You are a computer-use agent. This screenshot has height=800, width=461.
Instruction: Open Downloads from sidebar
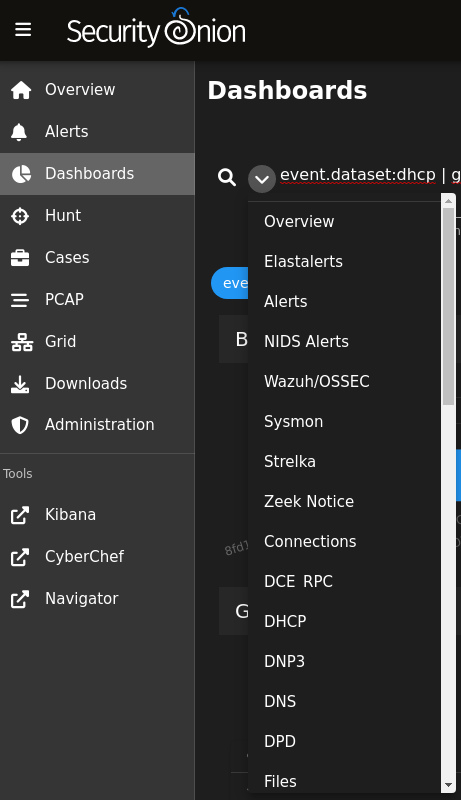pyautogui.click(x=97, y=384)
